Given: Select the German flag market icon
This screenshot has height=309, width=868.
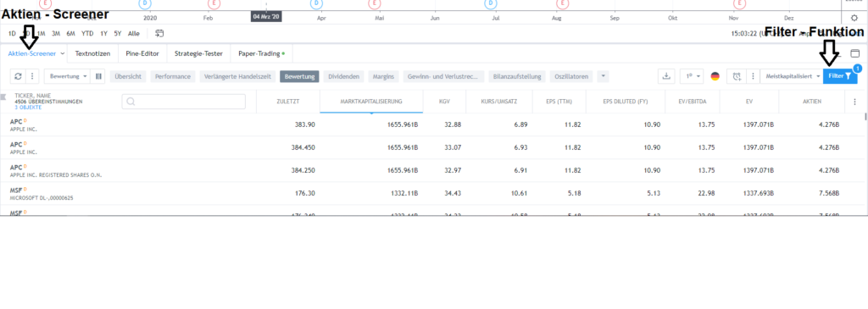Looking at the screenshot, I should (x=715, y=76).
